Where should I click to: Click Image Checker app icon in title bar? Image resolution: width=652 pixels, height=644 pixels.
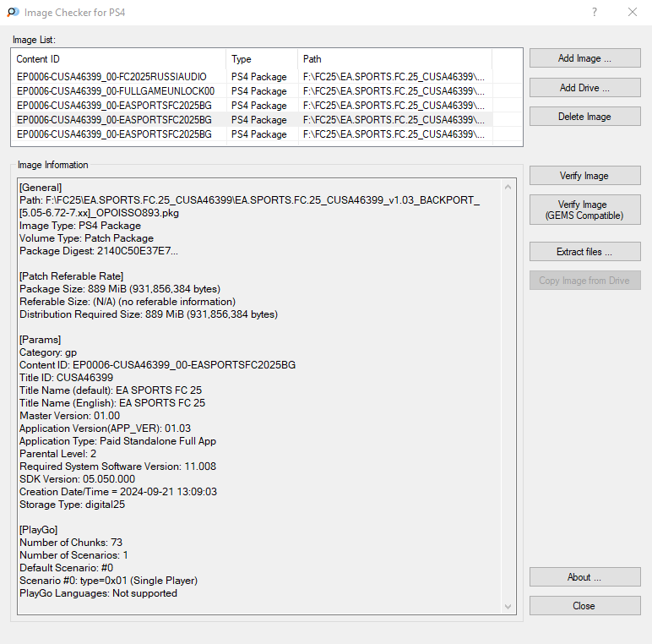tap(13, 13)
